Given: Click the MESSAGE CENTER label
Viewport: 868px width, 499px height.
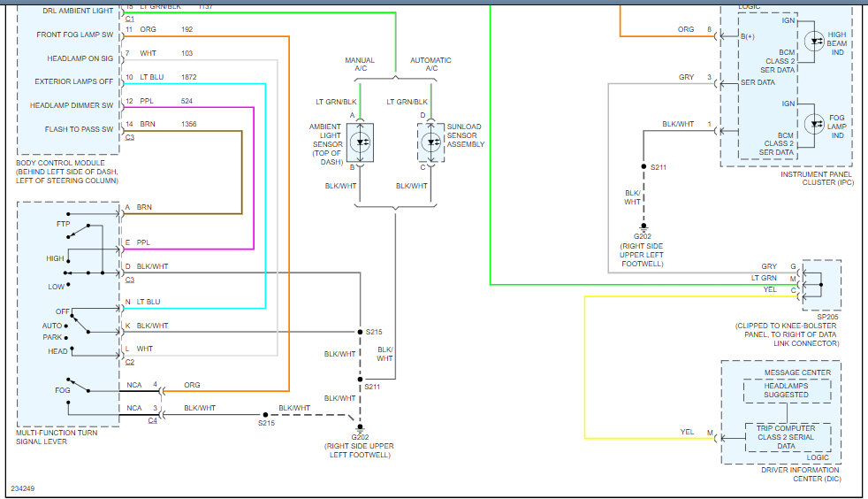Looking at the screenshot, I should [x=797, y=372].
